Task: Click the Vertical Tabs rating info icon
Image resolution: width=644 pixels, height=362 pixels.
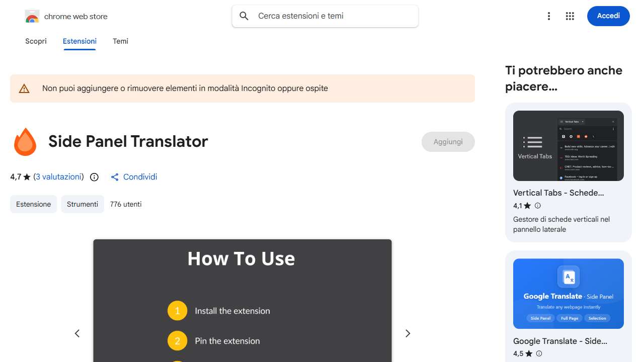Action: 538,206
